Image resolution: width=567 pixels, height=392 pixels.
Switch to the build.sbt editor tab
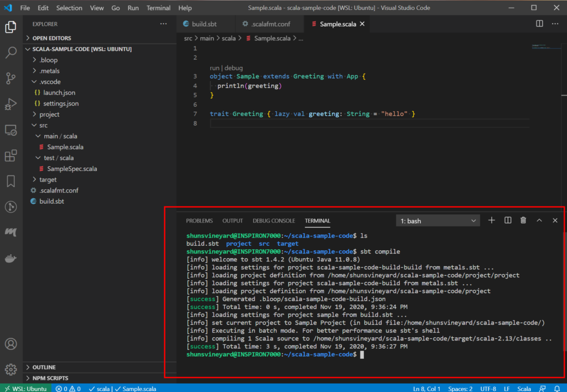point(204,24)
